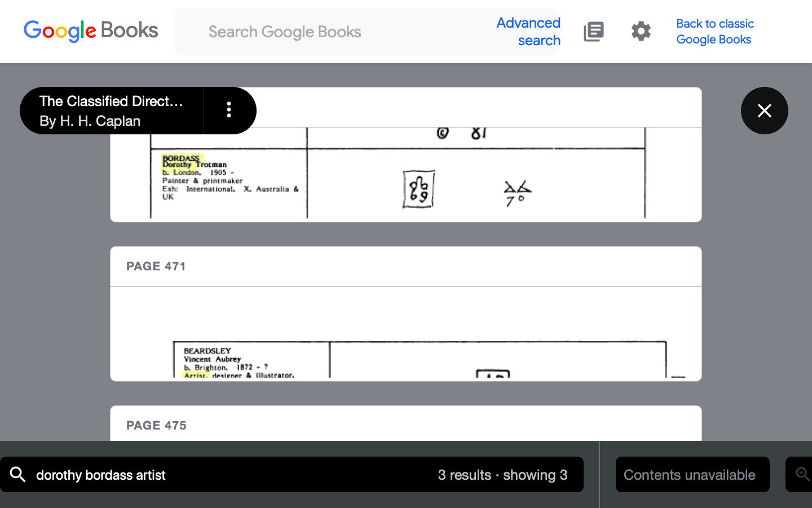
Task: Click the Google Books logo
Action: point(91,31)
